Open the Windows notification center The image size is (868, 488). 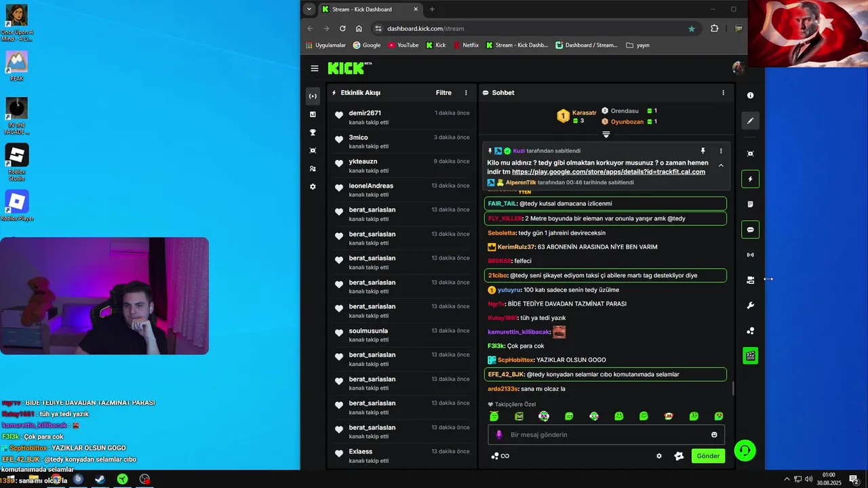[x=853, y=479]
